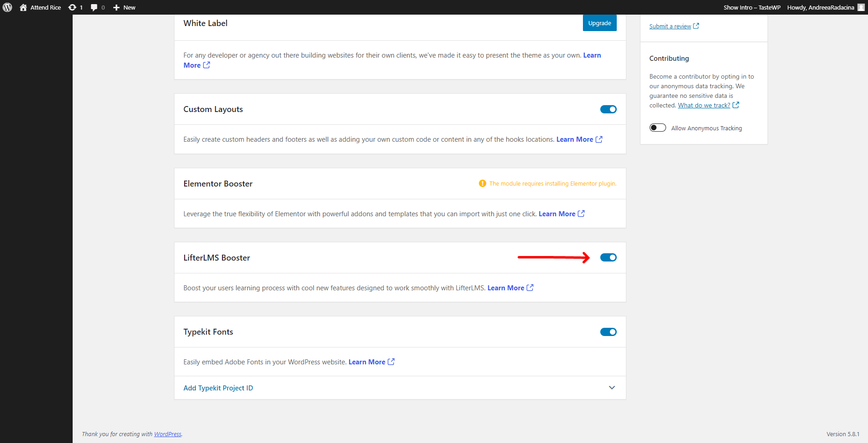This screenshot has width=868, height=443.
Task: Enable Allow Anonymous Tracking
Action: 657,128
